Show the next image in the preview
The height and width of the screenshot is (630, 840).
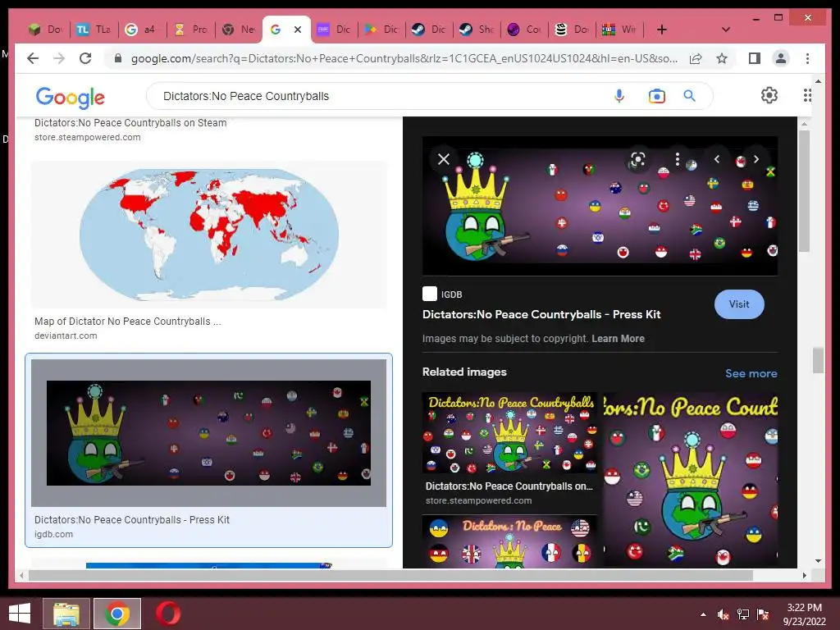756,159
